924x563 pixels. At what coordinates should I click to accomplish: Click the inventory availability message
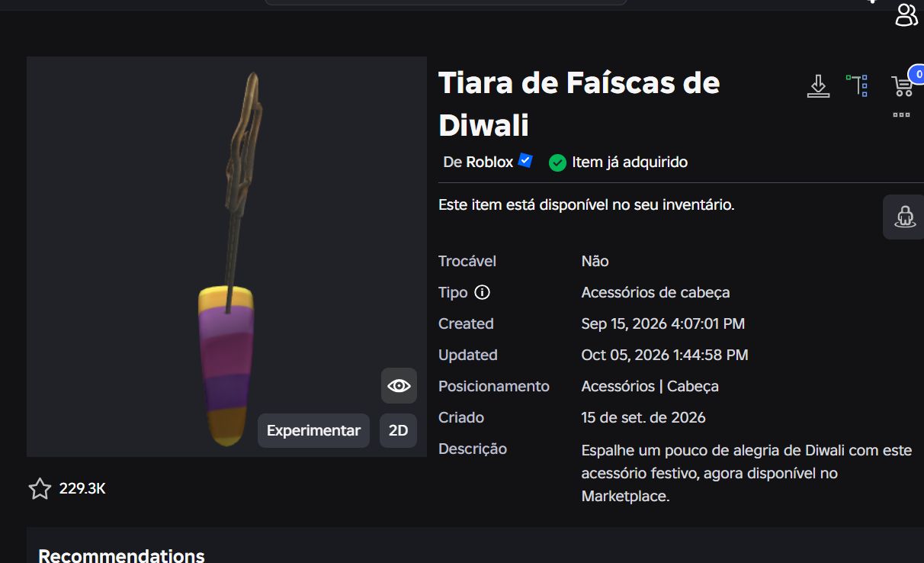[586, 205]
